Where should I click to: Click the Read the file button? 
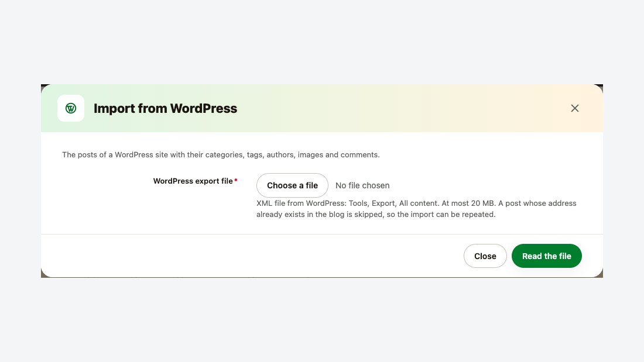pyautogui.click(x=546, y=256)
